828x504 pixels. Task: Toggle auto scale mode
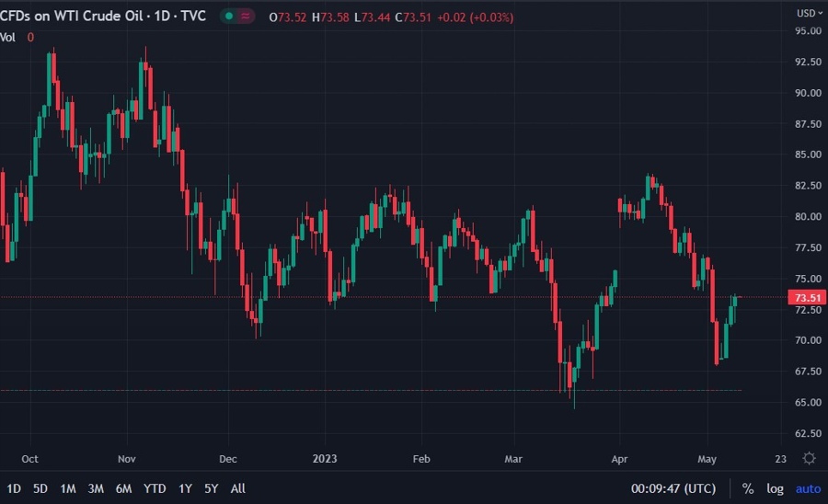coord(808,488)
